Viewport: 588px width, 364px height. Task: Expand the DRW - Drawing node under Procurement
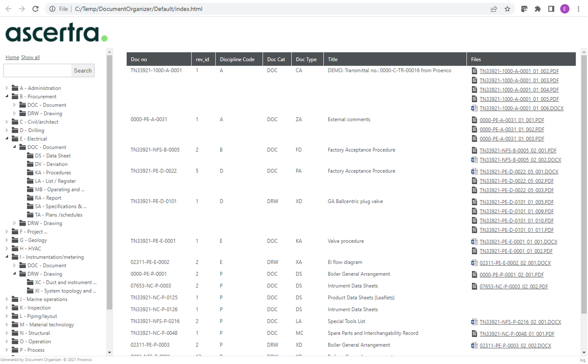point(15,114)
